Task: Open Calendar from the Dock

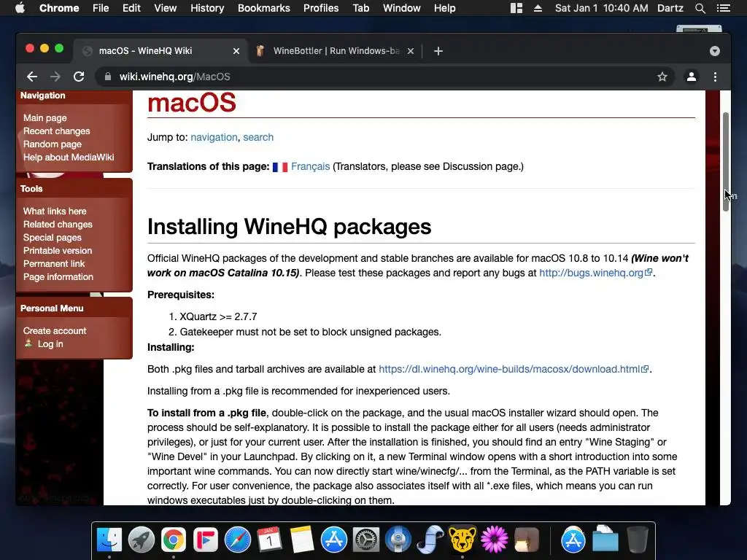Action: point(270,540)
